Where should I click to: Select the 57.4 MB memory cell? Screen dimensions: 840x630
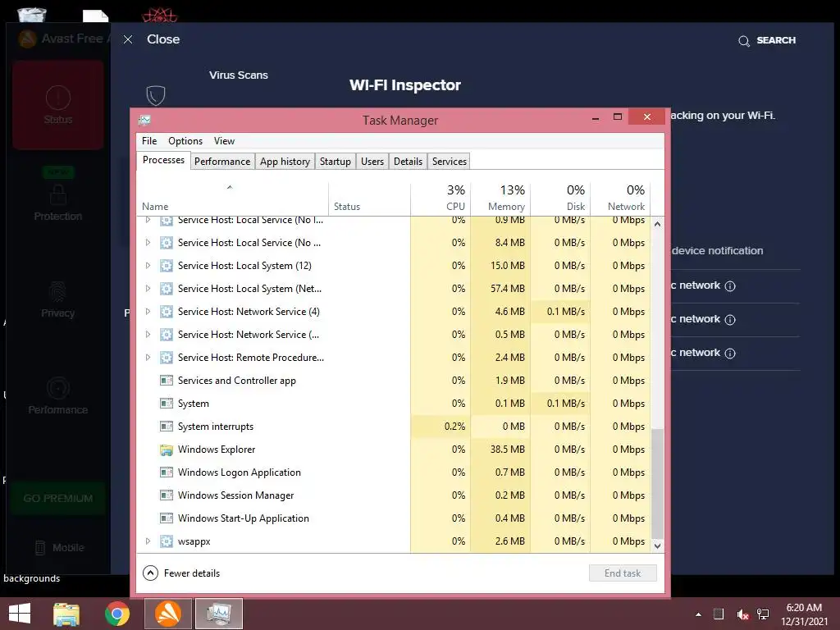point(500,289)
